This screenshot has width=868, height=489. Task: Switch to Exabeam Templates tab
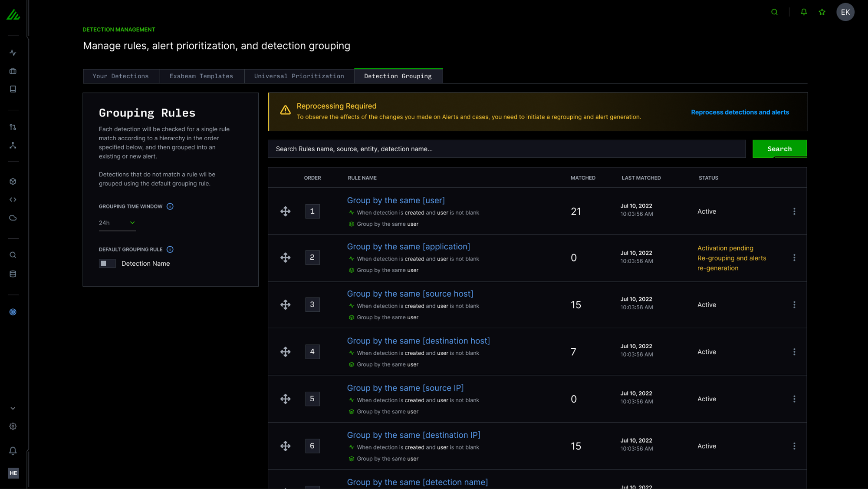[201, 76]
